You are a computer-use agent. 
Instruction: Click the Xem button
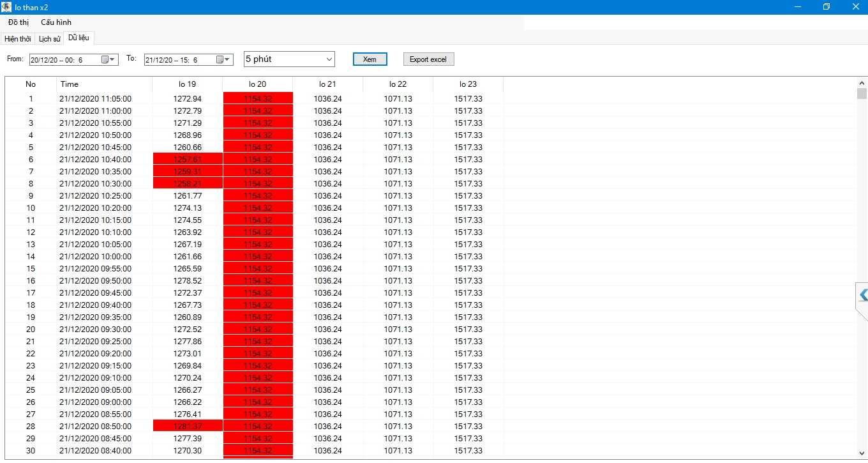pyautogui.click(x=370, y=59)
